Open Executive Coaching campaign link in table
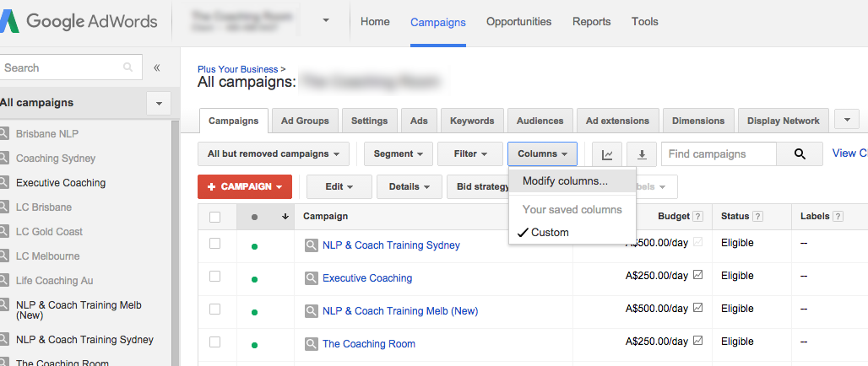The width and height of the screenshot is (868, 366). coord(367,278)
